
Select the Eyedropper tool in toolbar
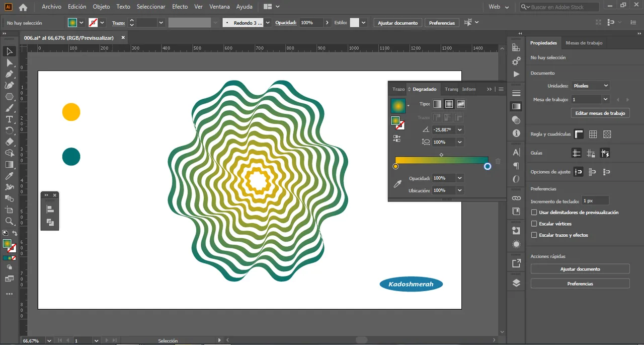click(9, 176)
